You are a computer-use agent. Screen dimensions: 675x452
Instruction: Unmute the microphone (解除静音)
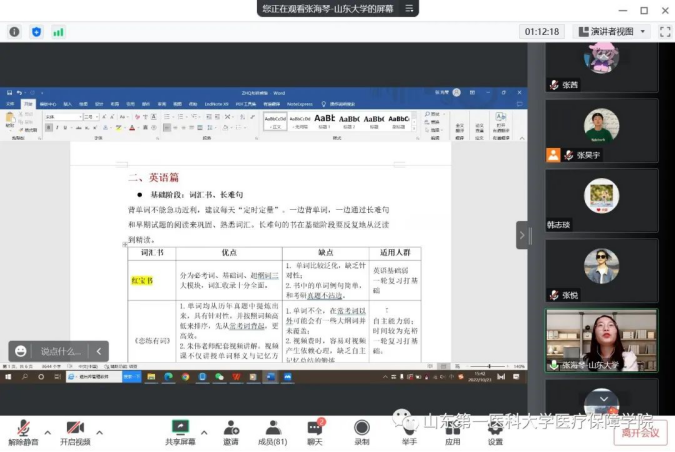22,429
